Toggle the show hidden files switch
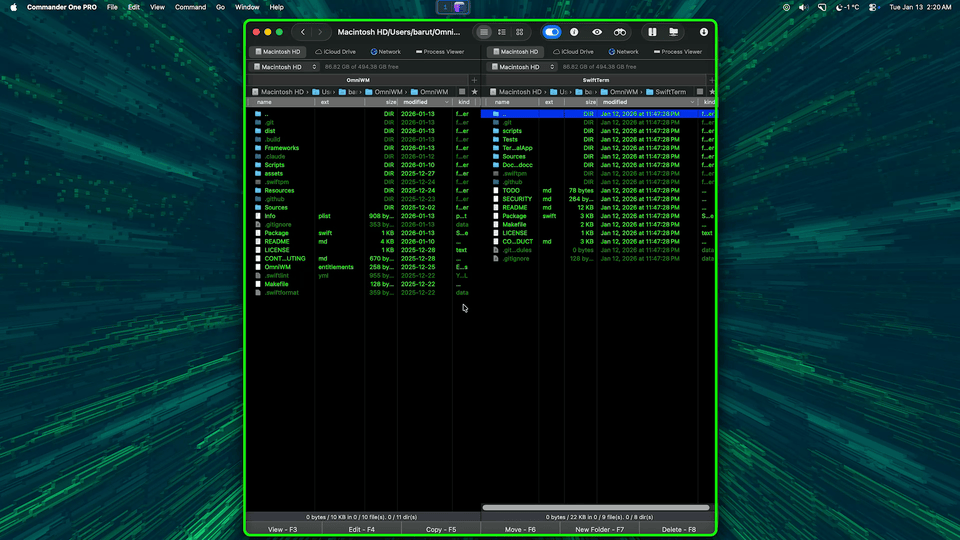The width and height of the screenshot is (960, 540). (x=552, y=32)
